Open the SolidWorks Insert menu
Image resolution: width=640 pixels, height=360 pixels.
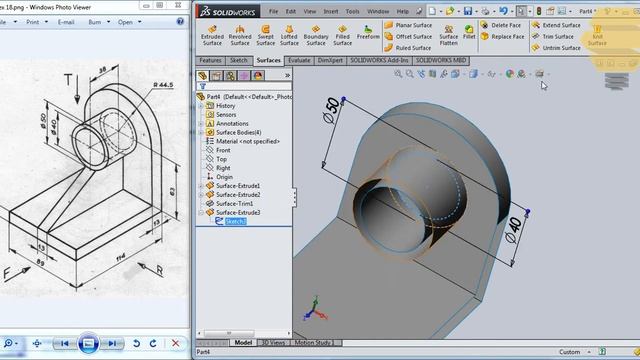click(x=331, y=11)
